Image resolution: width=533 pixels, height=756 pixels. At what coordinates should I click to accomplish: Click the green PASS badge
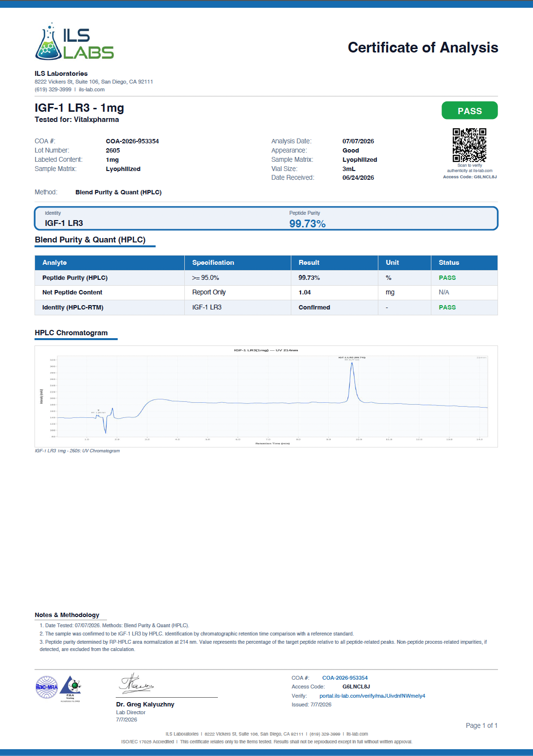(469, 111)
